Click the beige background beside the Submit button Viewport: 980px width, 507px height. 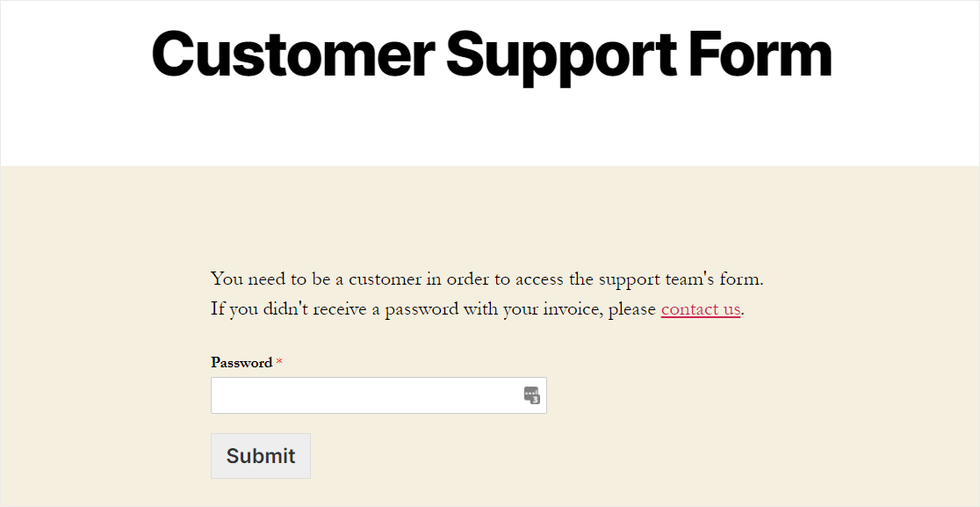pos(527,456)
